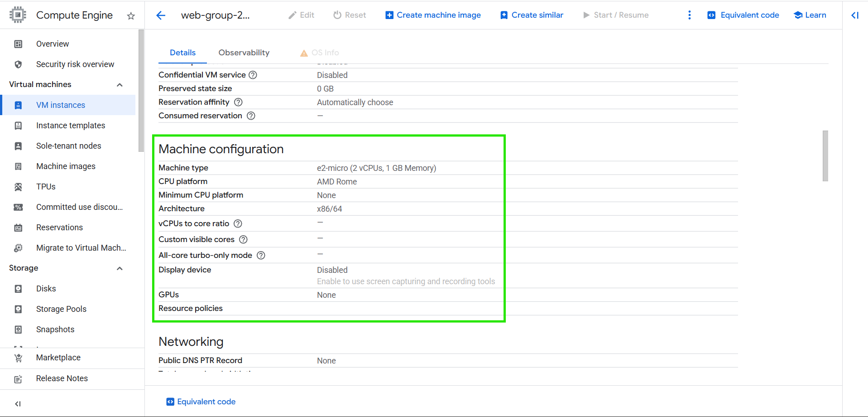Click help icon beside Consumed reservation
Image resolution: width=868 pixels, height=417 pixels.
[251, 116]
